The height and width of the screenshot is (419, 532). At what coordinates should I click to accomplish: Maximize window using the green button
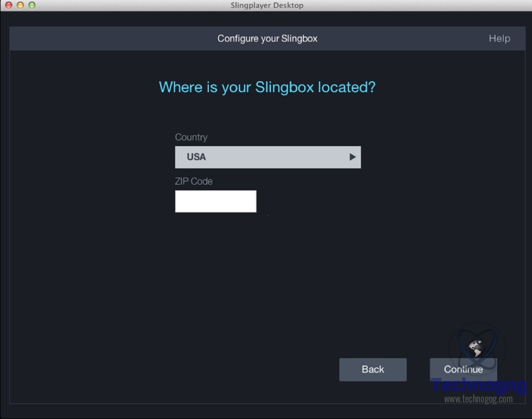[32, 5]
